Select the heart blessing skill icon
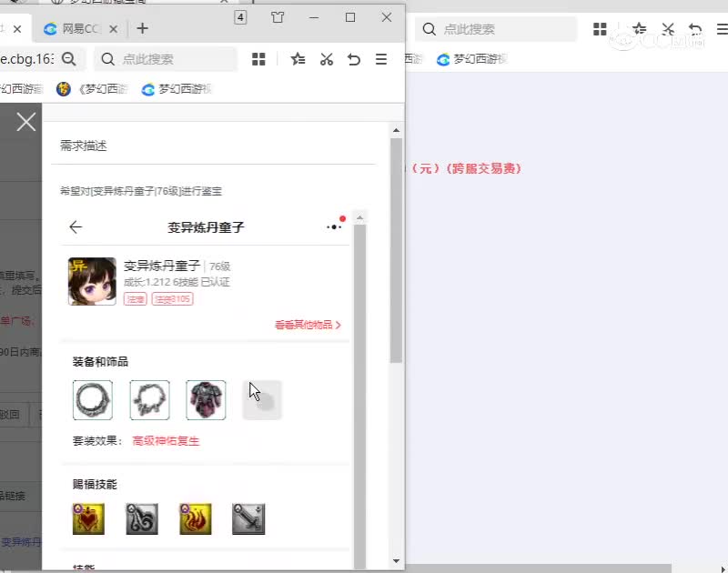Viewport: 728px width, 573px height. pyautogui.click(x=88, y=518)
